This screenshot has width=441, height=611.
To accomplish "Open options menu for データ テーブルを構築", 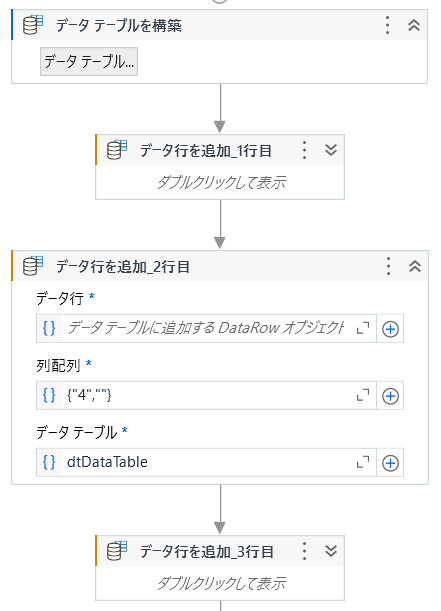I will [387, 25].
